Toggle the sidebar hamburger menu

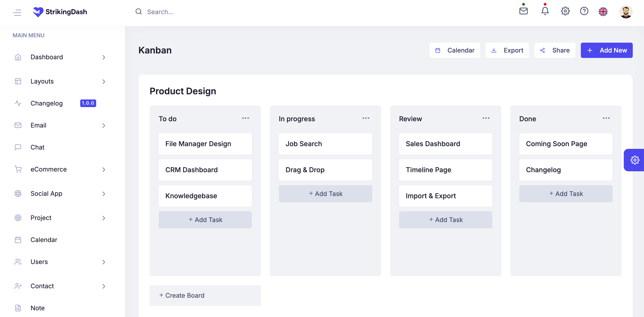coord(17,12)
